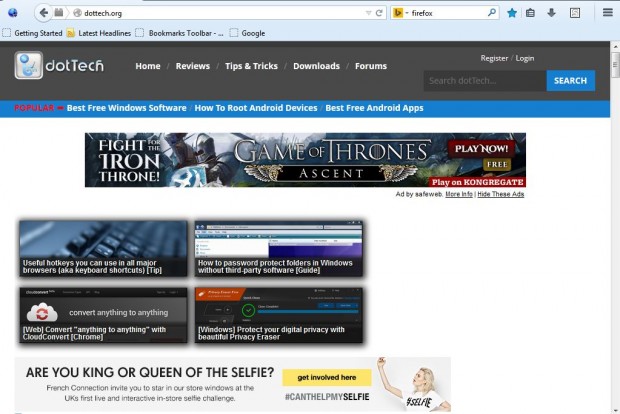Open the downloads arrow icon
This screenshot has width=620, height=414.
coord(551,13)
